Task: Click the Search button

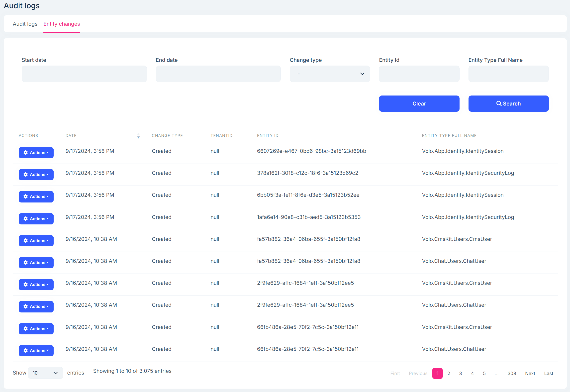Action: (508, 103)
